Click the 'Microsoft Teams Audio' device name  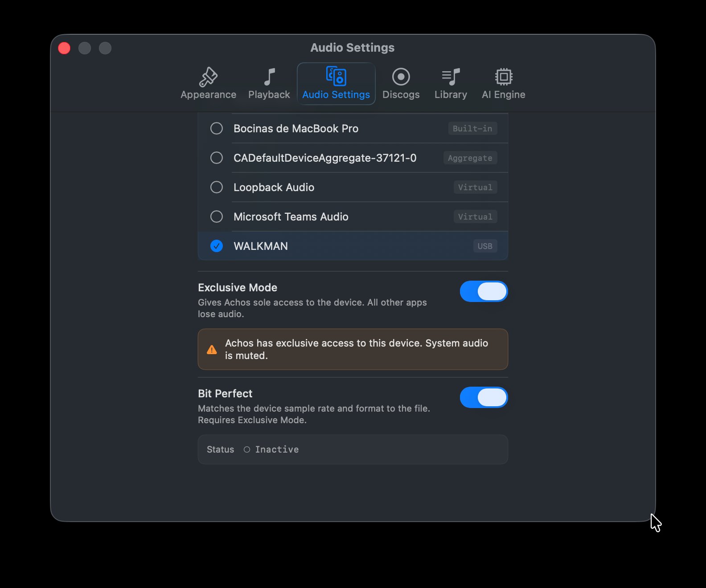click(x=291, y=216)
